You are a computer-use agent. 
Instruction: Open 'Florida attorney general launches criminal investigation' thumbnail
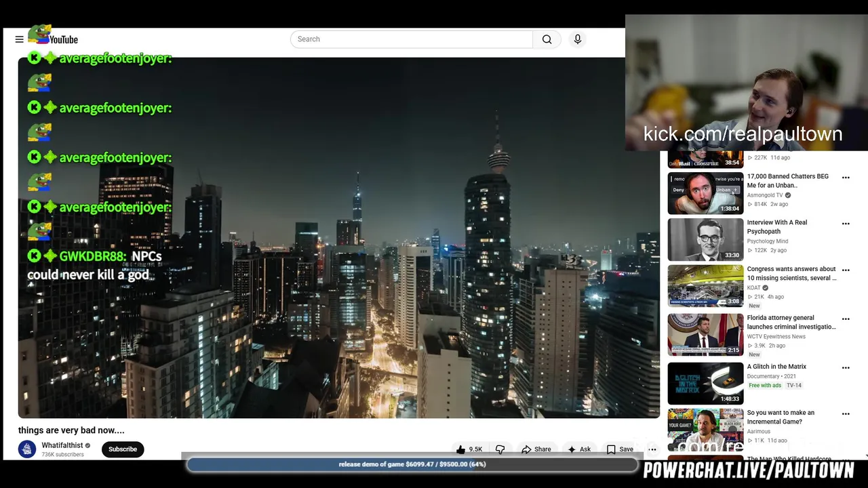pos(705,335)
